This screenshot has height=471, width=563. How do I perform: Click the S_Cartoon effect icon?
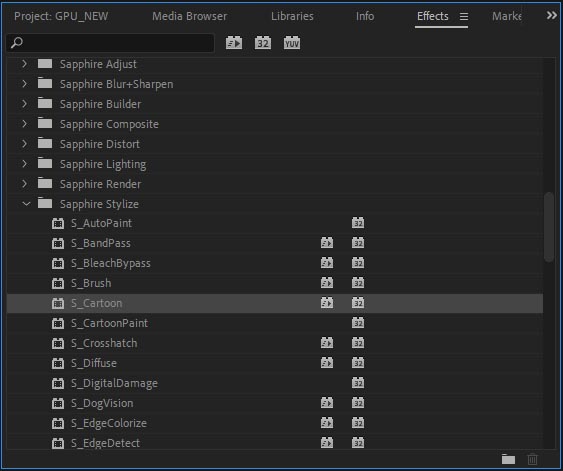pos(58,303)
